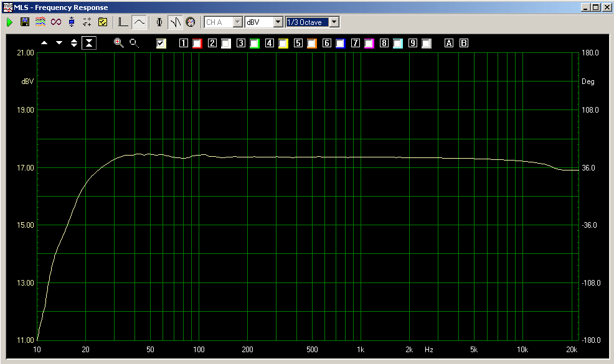Viewport: 614px width, 364px height.
Task: Start measurement with green play button
Action: coord(10,22)
